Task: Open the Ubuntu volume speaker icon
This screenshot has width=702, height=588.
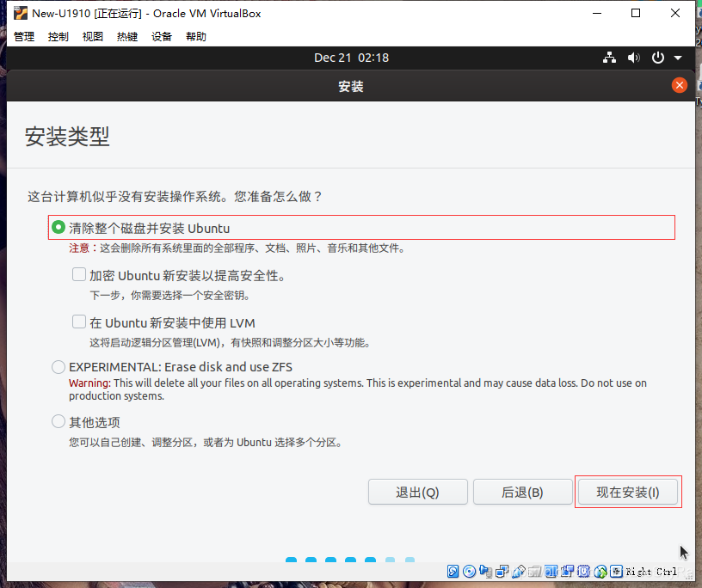Action: [x=633, y=58]
